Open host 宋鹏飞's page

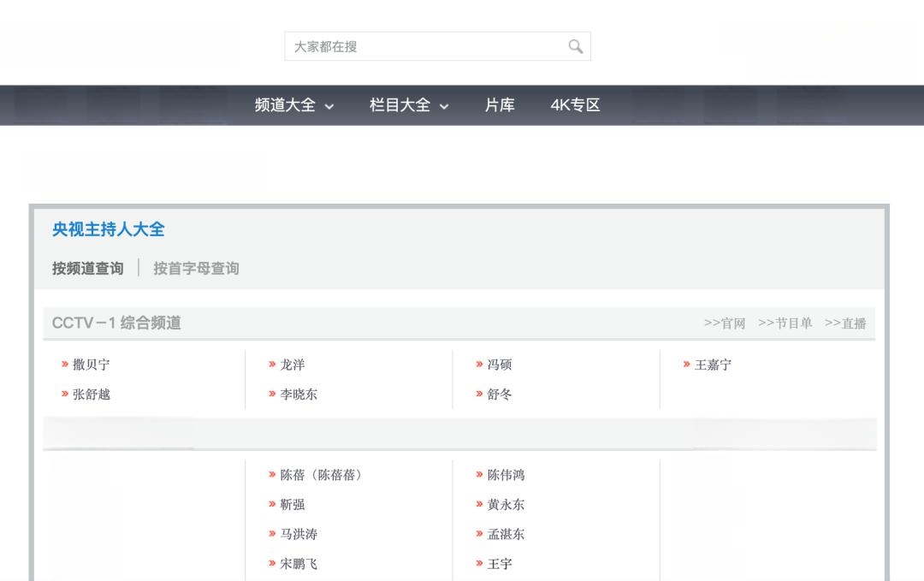(x=299, y=564)
